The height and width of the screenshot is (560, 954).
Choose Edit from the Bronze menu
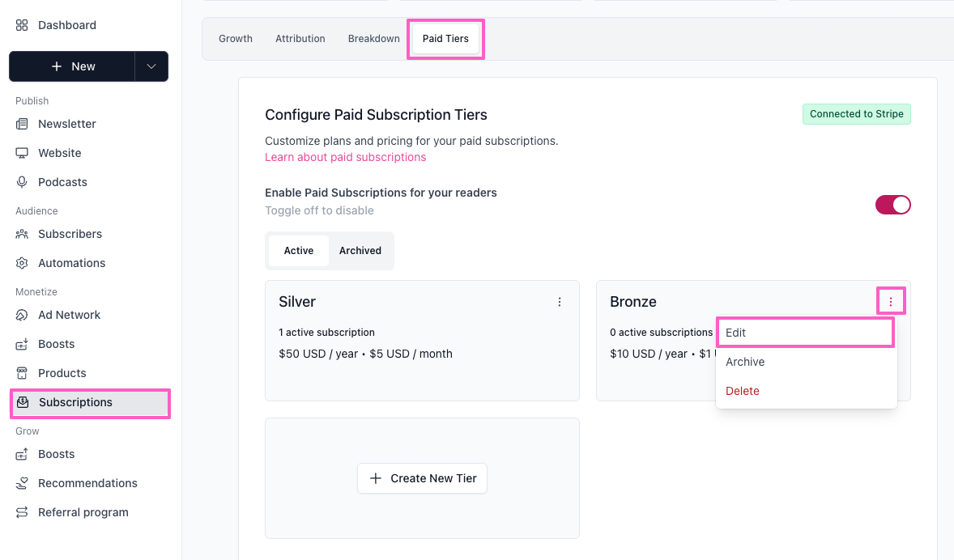(805, 333)
